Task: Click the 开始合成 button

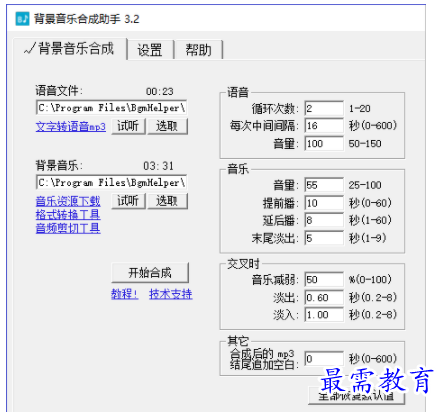Action: (x=150, y=273)
